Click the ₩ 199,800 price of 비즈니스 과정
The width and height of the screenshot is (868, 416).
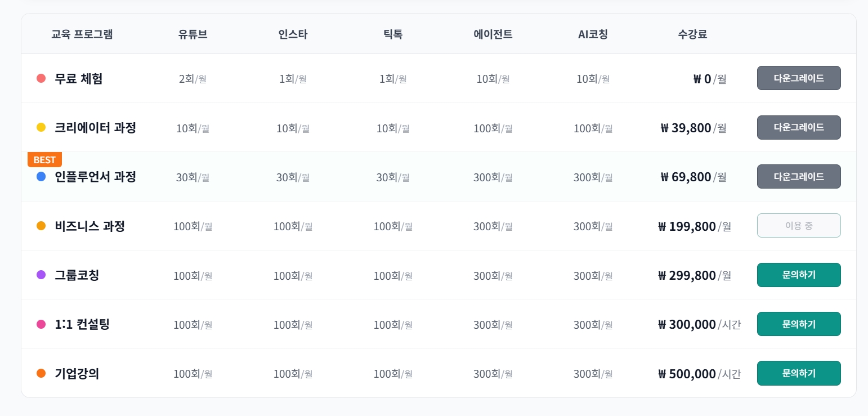coord(687,226)
